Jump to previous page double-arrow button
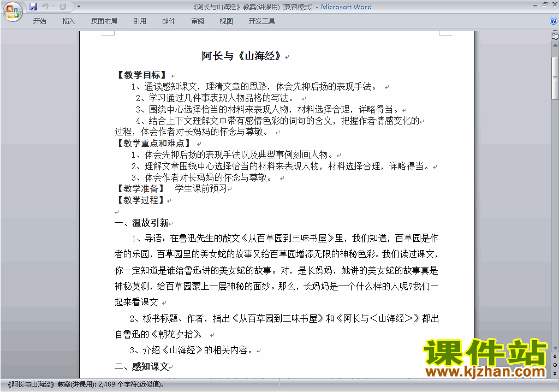This screenshot has width=559, height=392. (x=555, y=357)
